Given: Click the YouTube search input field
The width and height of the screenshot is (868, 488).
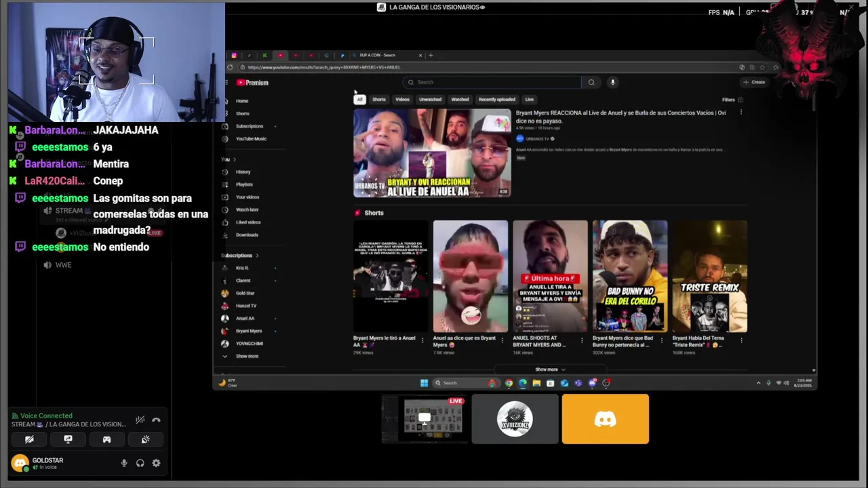Looking at the screenshot, I should pos(493,82).
